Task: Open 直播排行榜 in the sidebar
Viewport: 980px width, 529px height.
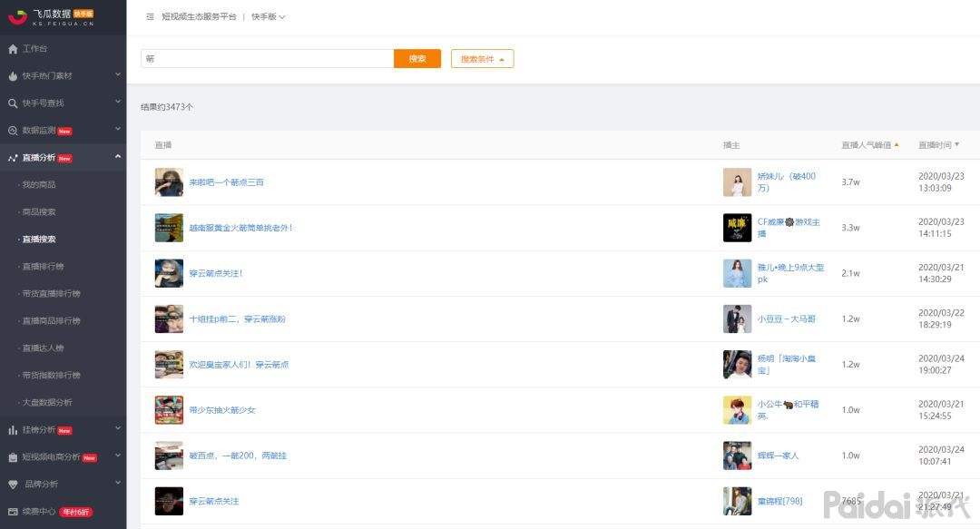Action: point(43,267)
